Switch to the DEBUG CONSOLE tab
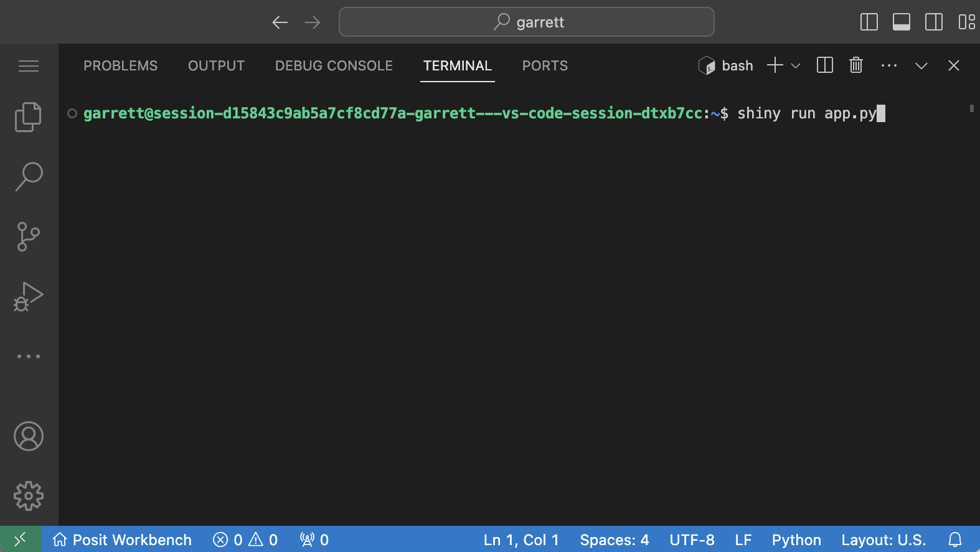 click(334, 65)
